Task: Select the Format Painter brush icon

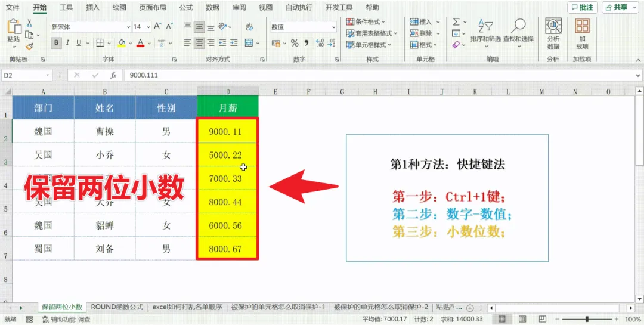Action: click(x=29, y=46)
